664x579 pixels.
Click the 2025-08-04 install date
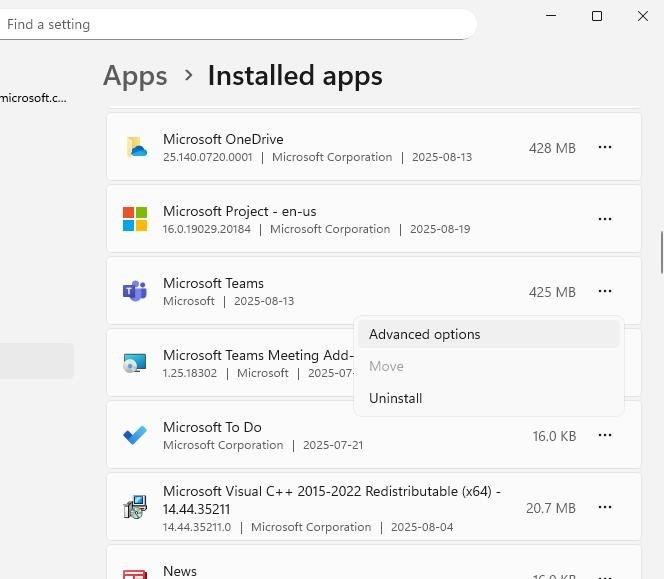pyautogui.click(x=422, y=527)
